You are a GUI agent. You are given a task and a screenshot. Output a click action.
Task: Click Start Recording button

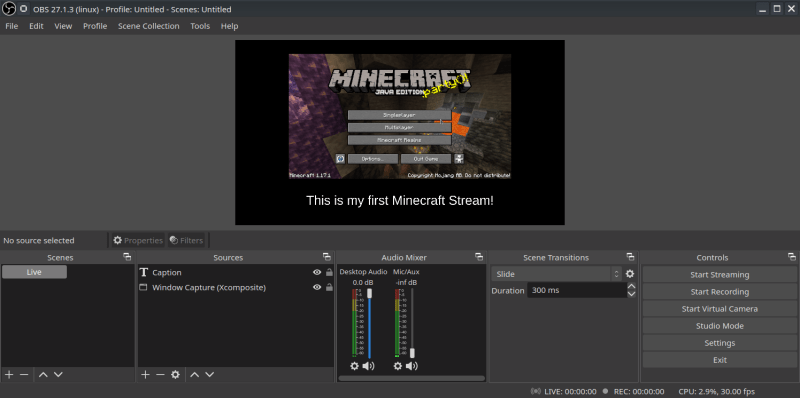[719, 292]
